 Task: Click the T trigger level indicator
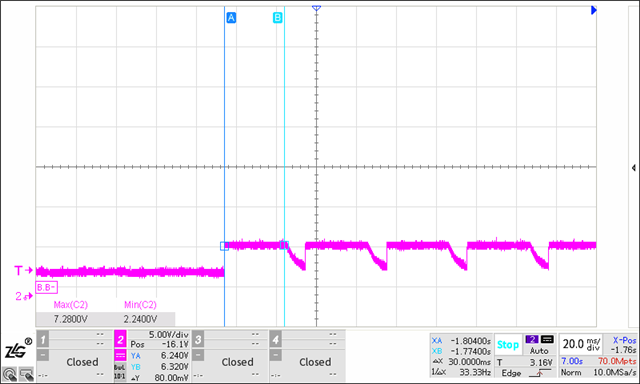click(x=23, y=271)
